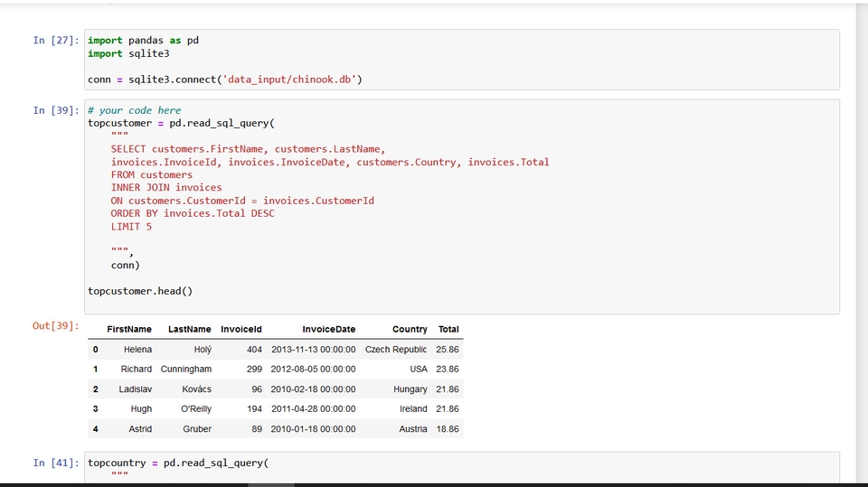Click the 'FROM customers' line
This screenshot has width=868, height=487.
[152, 175]
